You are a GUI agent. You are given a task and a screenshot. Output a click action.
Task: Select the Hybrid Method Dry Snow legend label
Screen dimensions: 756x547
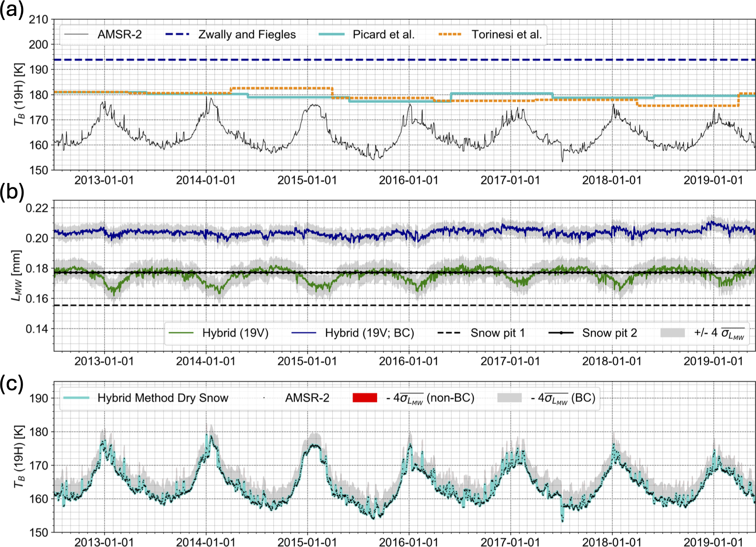pyautogui.click(x=163, y=398)
